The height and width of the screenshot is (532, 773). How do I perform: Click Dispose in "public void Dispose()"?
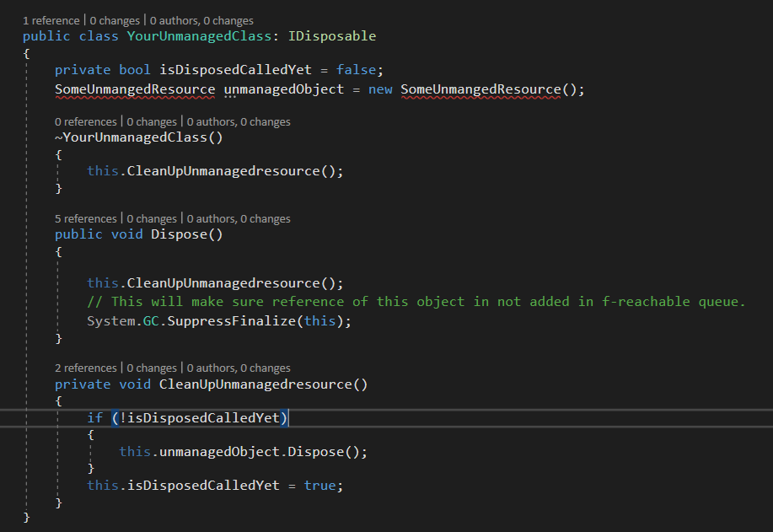[179, 234]
